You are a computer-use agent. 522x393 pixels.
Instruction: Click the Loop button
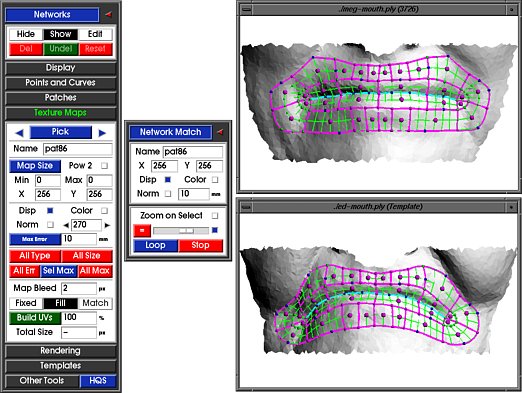156,245
